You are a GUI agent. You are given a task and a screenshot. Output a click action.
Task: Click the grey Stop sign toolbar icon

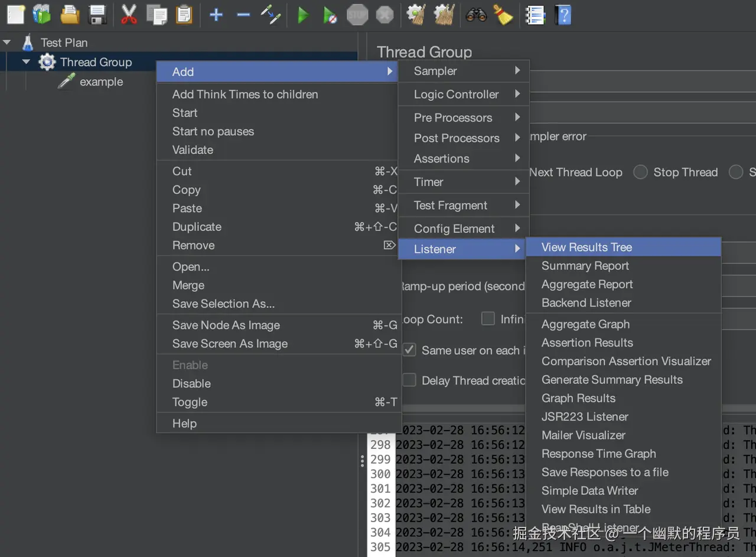[x=357, y=15]
